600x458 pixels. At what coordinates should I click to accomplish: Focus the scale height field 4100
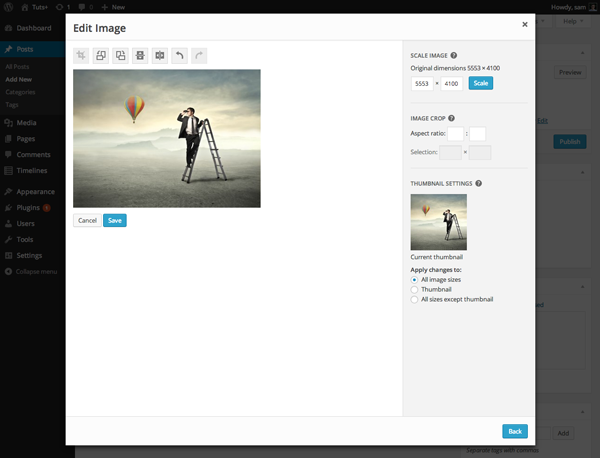[x=452, y=83]
